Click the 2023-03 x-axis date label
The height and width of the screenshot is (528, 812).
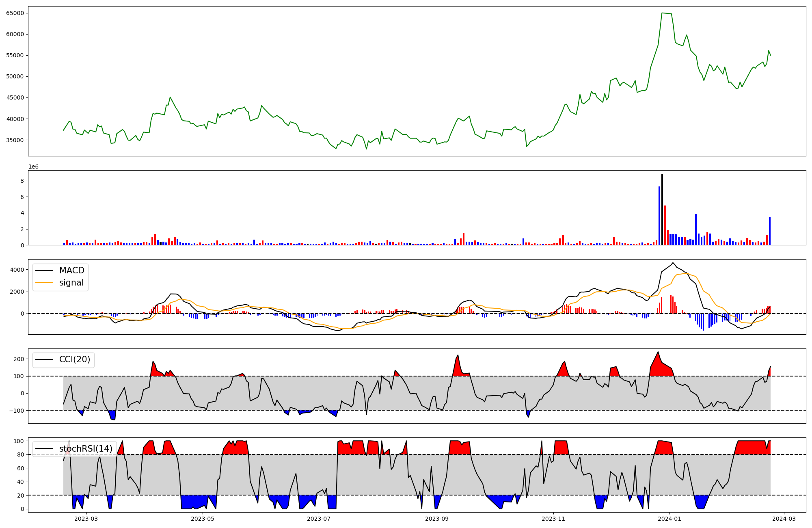coord(86,519)
